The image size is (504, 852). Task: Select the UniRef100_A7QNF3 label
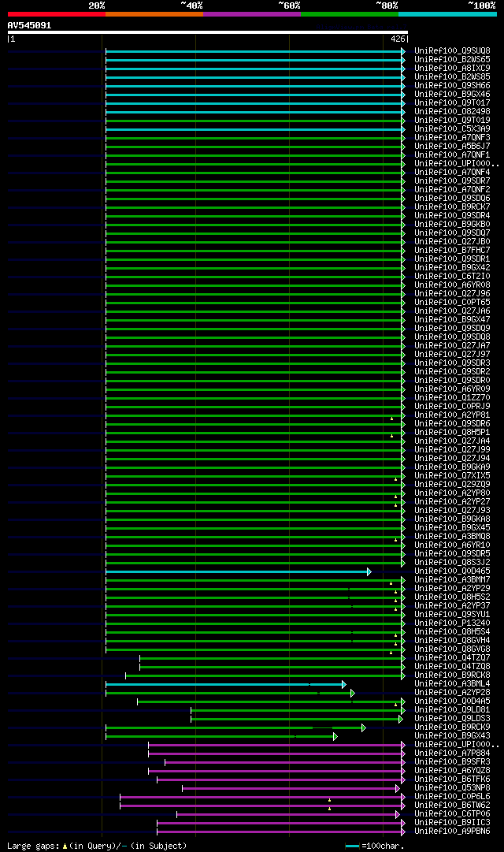[452, 138]
